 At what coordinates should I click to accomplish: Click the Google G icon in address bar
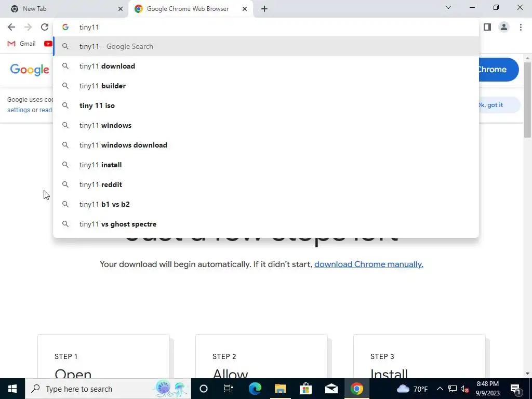click(65, 27)
